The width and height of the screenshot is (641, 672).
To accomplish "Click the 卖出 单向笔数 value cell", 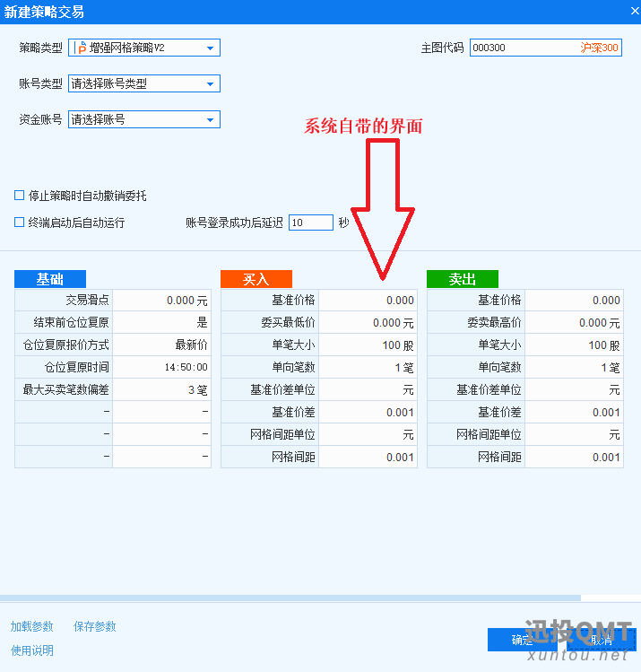I will pyautogui.click(x=574, y=367).
